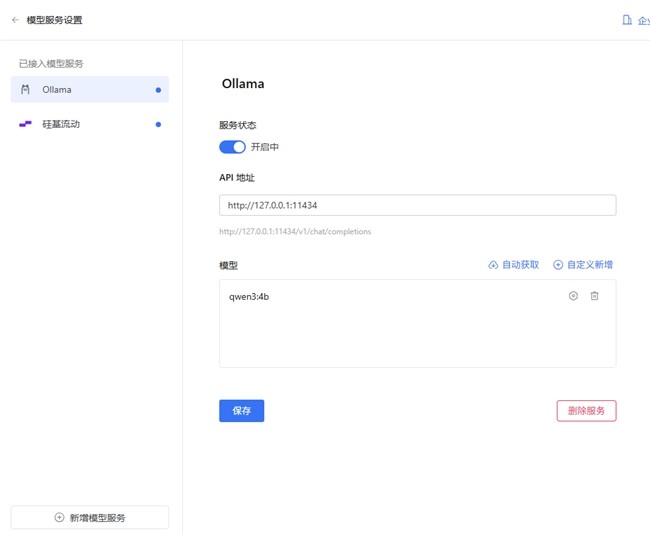
Task: Click the cloud download icon for 自动获取
Action: point(493,265)
